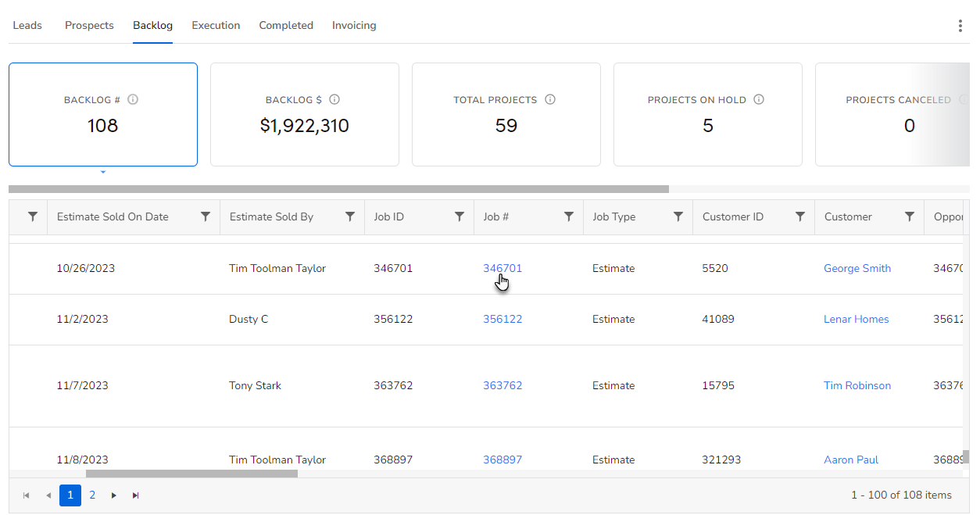This screenshot has width=980, height=515.
Task: Open the Backlog # info tooltip icon
Action: (133, 99)
